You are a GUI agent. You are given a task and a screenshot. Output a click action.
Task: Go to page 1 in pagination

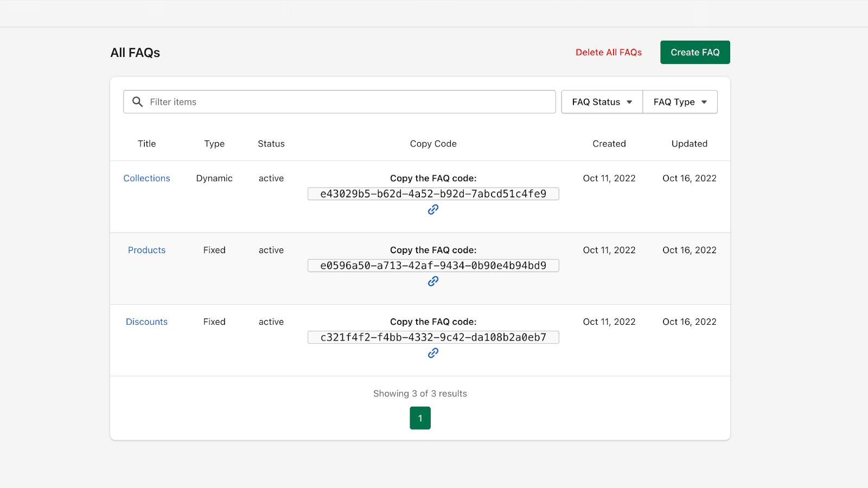(x=420, y=418)
